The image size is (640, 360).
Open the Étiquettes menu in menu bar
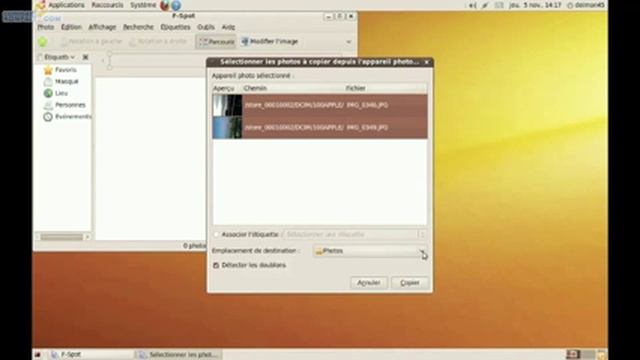[x=176, y=27]
